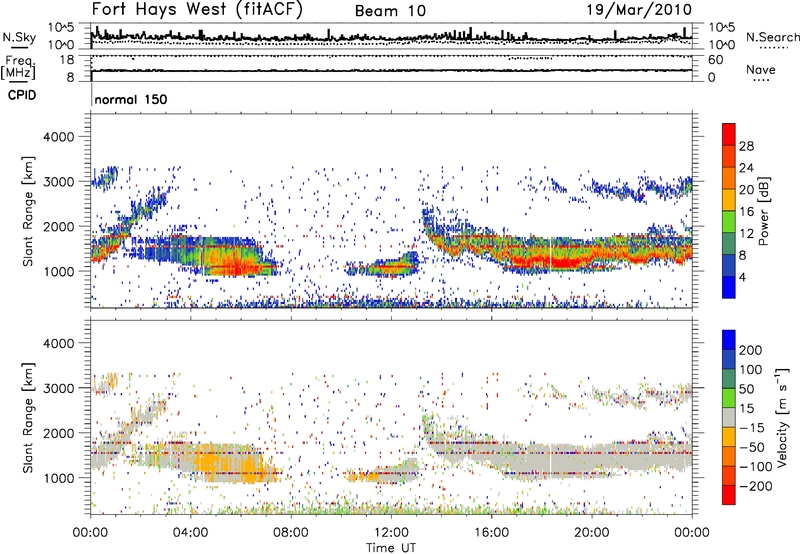This screenshot has width=800, height=554.
Task: Click the 'normal 150' CPID text
Action: click(131, 99)
